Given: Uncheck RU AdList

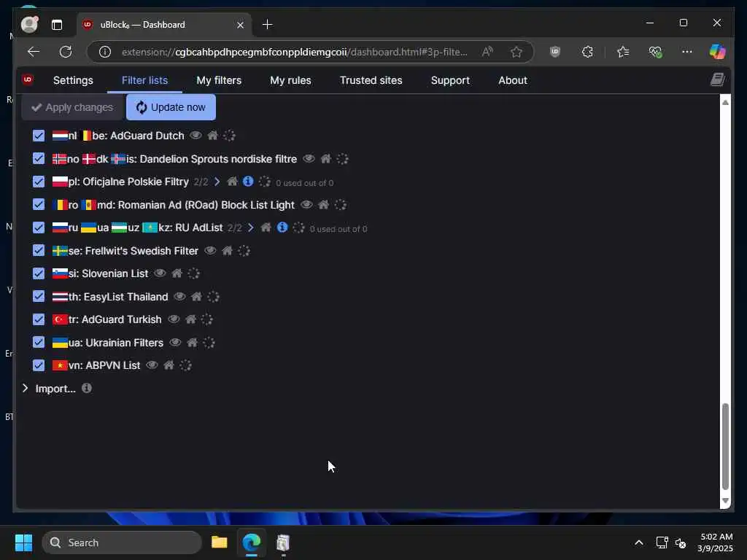Looking at the screenshot, I should [39, 227].
